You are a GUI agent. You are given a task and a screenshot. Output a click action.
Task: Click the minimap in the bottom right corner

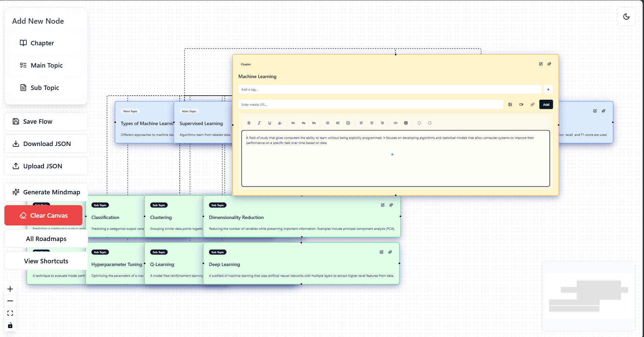pos(589,296)
